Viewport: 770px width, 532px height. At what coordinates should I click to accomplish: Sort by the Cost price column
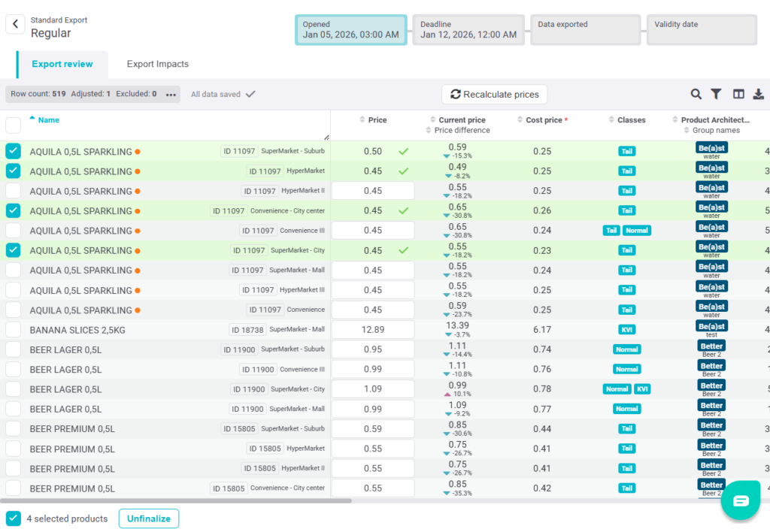coord(544,120)
